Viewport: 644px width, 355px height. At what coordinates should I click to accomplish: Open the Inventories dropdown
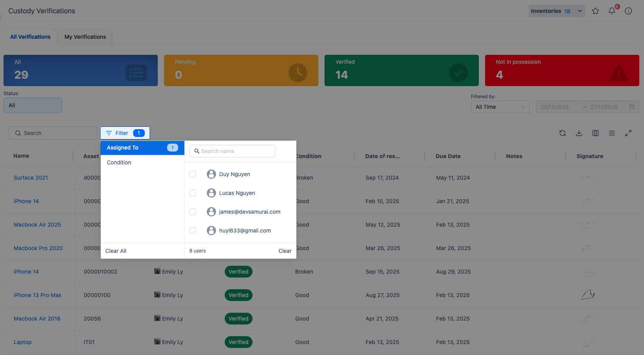(556, 11)
